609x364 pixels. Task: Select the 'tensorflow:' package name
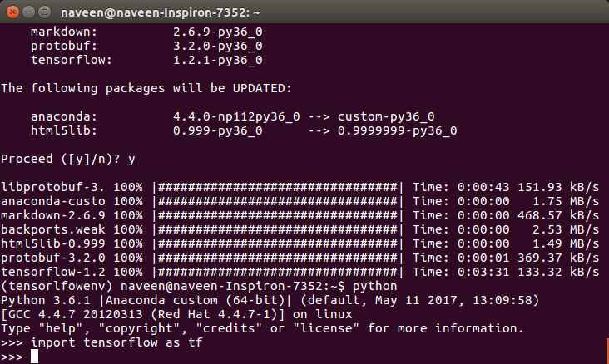pos(71,60)
